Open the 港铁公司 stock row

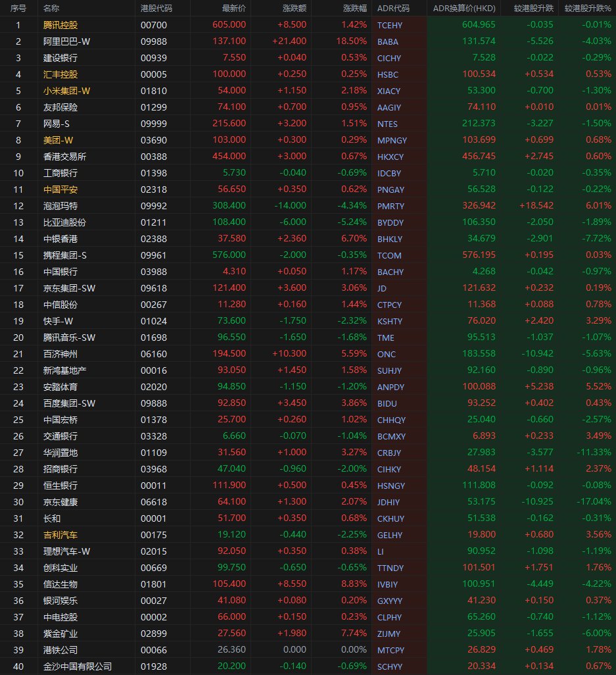308,650
